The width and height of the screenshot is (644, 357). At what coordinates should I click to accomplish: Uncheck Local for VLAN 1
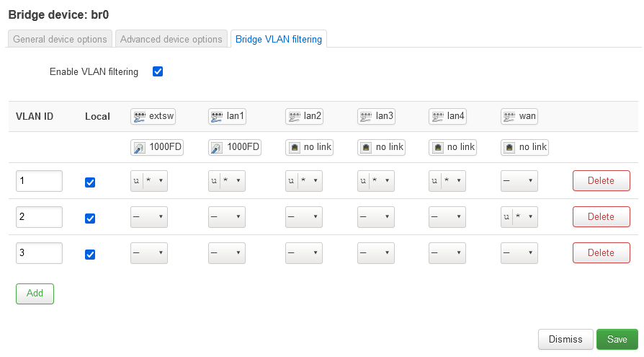[90, 182]
